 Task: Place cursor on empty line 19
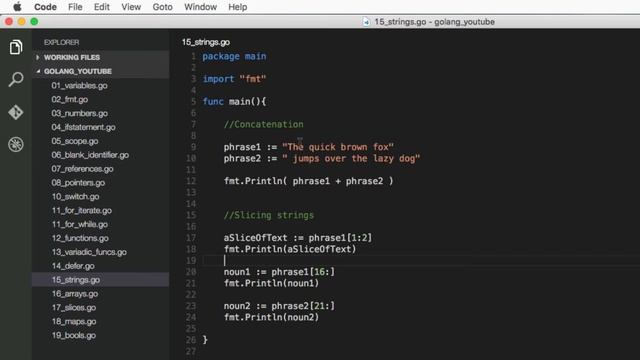click(420, 260)
